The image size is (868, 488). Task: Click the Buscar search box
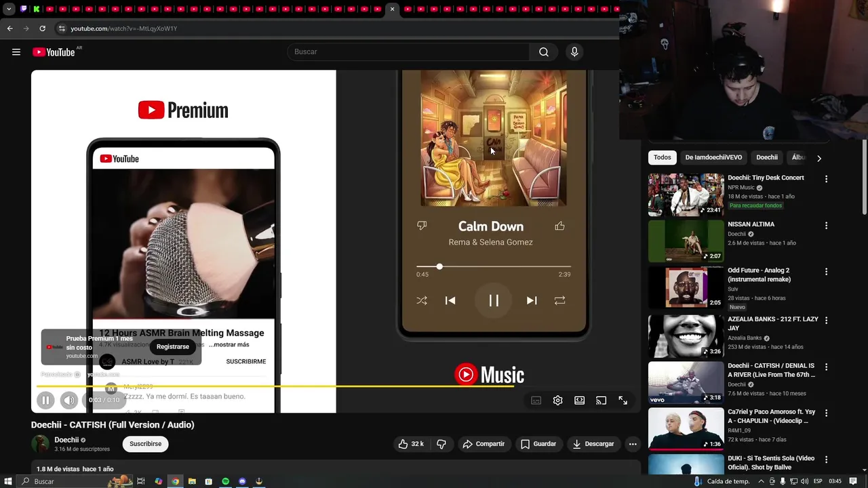pyautogui.click(x=409, y=52)
